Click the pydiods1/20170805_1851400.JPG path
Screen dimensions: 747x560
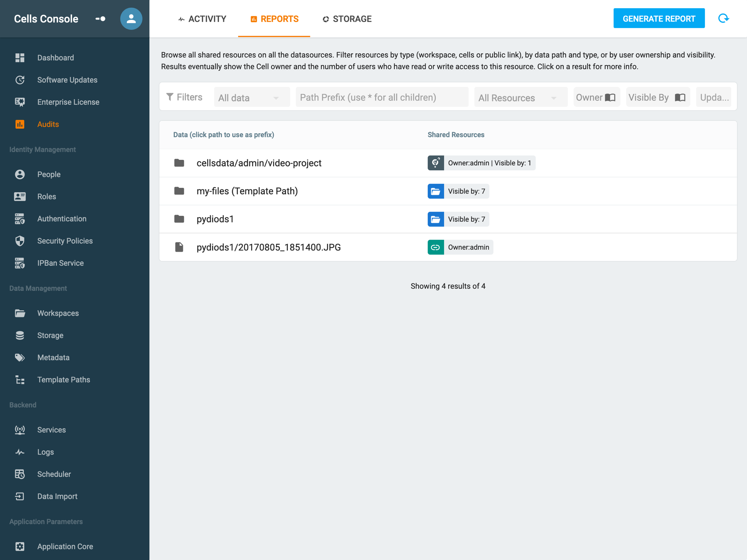pyautogui.click(x=268, y=247)
